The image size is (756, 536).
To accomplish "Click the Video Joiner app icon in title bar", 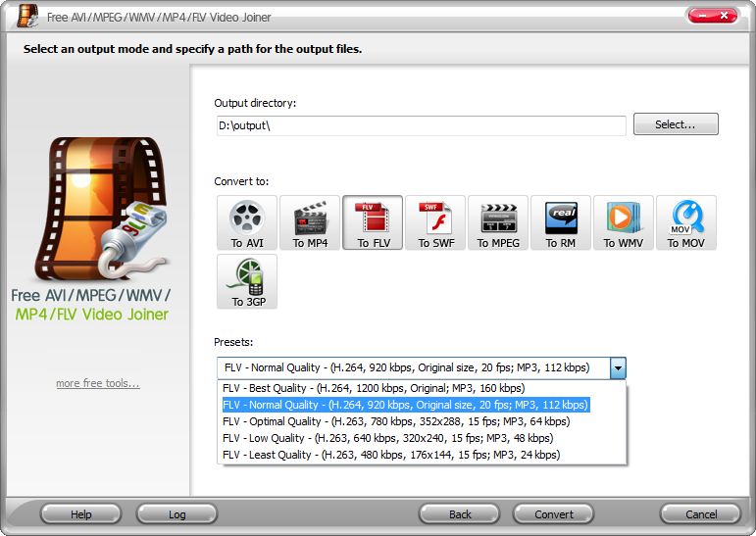I will 27,16.
